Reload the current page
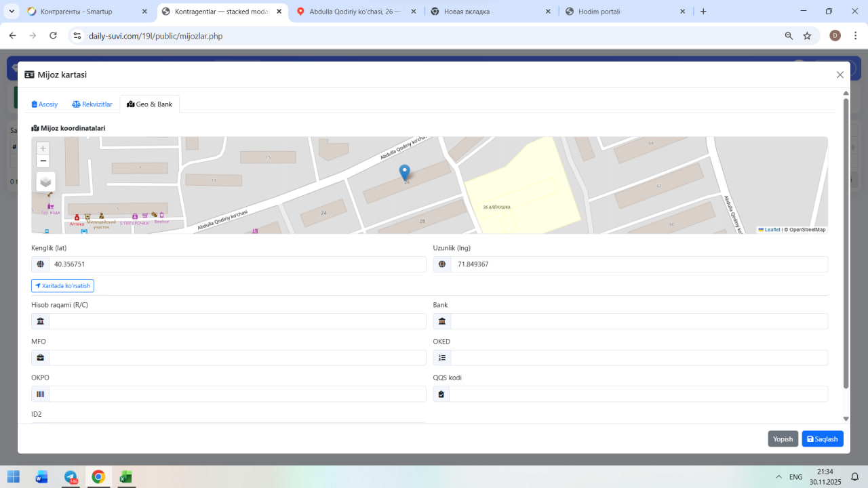The image size is (868, 488). click(53, 36)
